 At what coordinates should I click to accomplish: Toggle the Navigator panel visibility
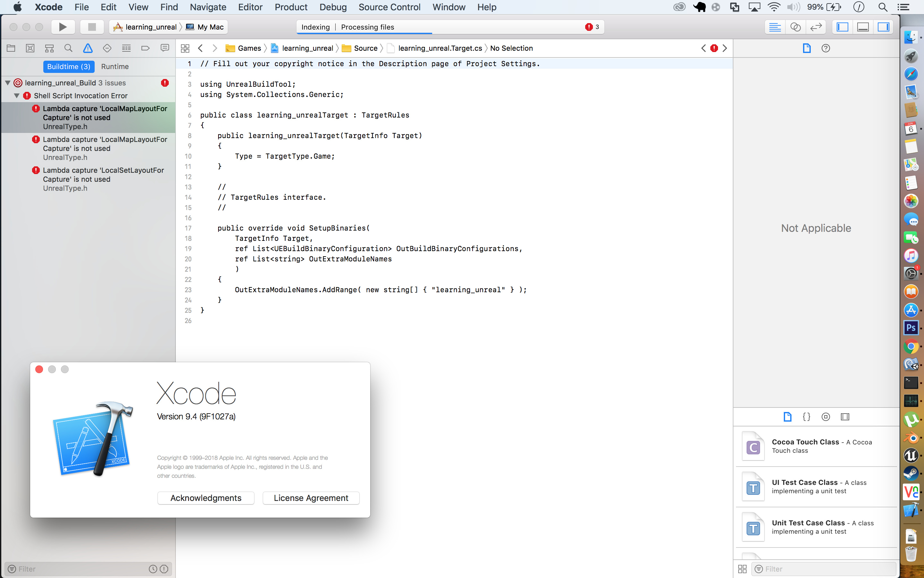click(x=842, y=27)
